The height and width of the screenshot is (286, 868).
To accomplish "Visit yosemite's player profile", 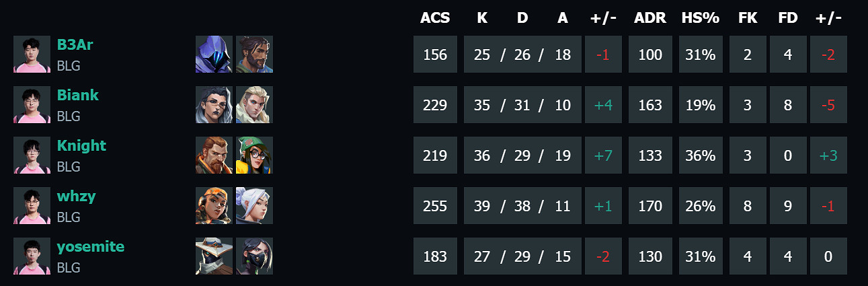I will point(90,247).
